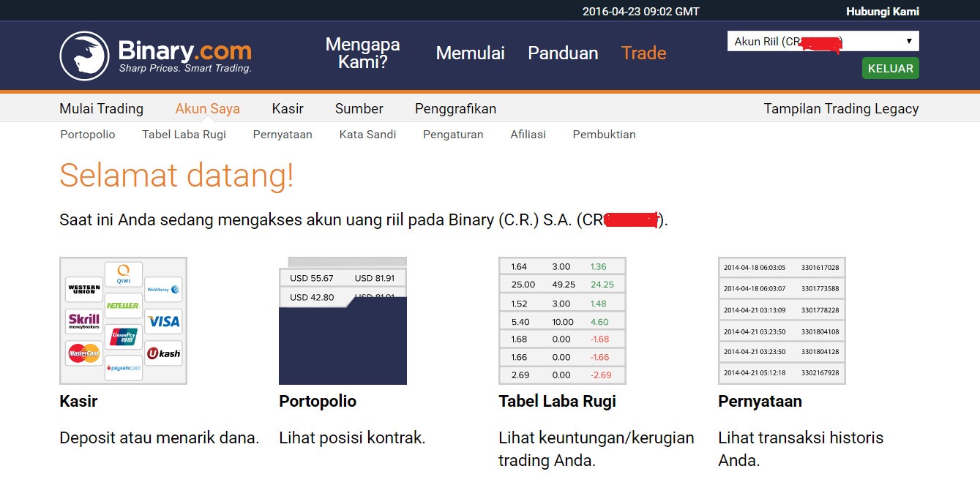Screen dimensions: 980x496
Task: Click the Ukash payment logo
Action: [163, 353]
